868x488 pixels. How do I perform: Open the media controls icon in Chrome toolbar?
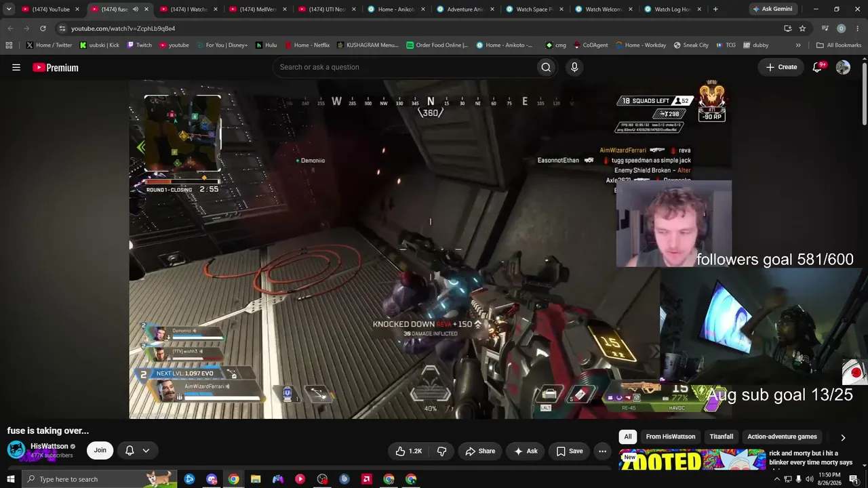point(825,28)
